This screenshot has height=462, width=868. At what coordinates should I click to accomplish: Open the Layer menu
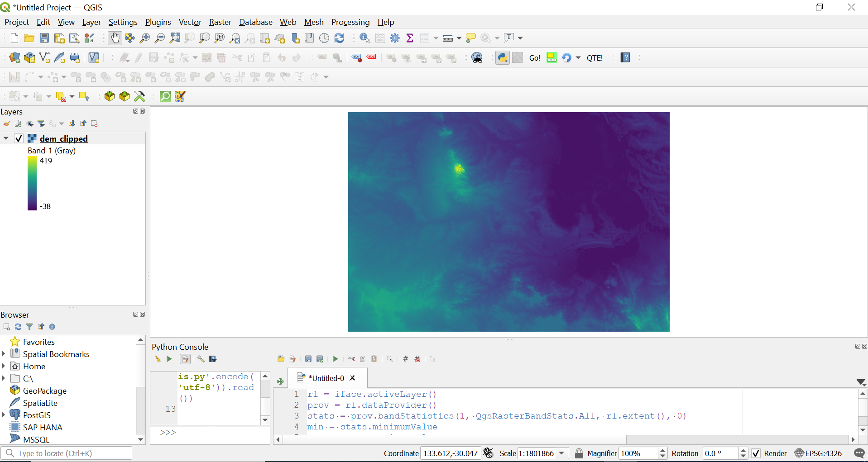pyautogui.click(x=91, y=22)
